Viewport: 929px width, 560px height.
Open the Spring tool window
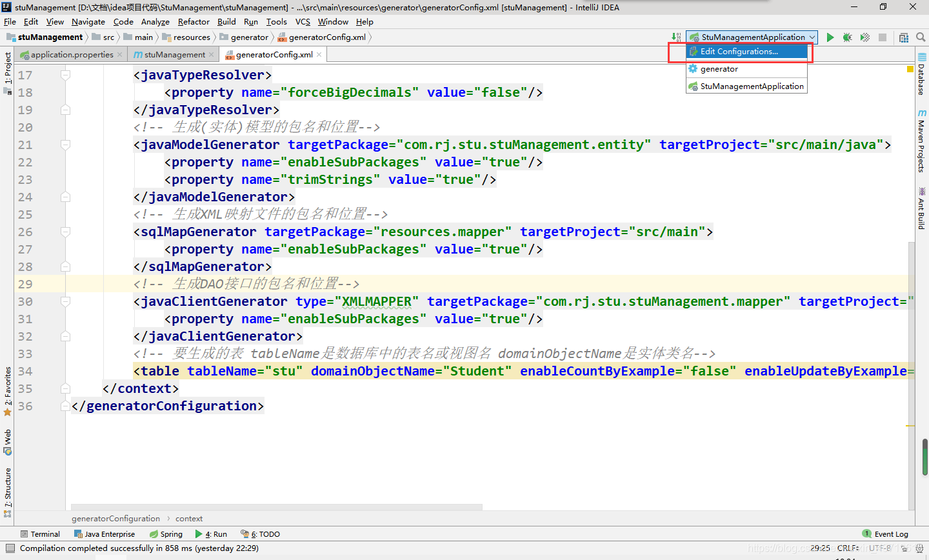pos(166,534)
